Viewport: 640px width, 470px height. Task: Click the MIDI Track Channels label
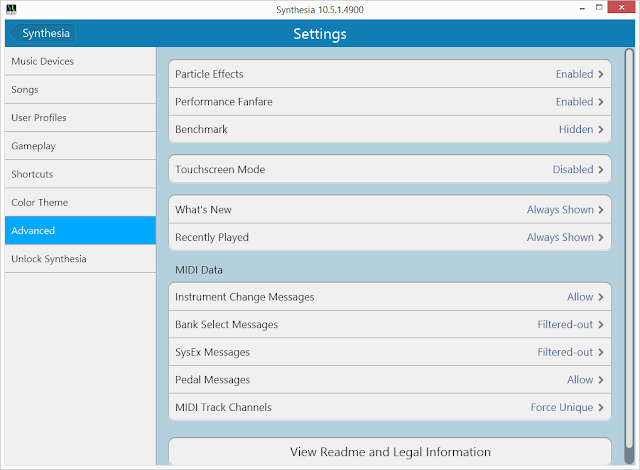pos(223,407)
